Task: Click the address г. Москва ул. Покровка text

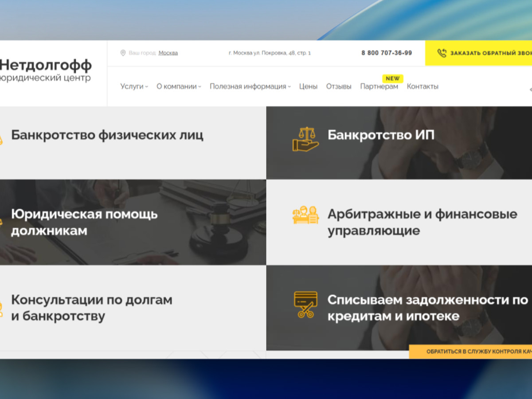Action: pyautogui.click(x=270, y=53)
